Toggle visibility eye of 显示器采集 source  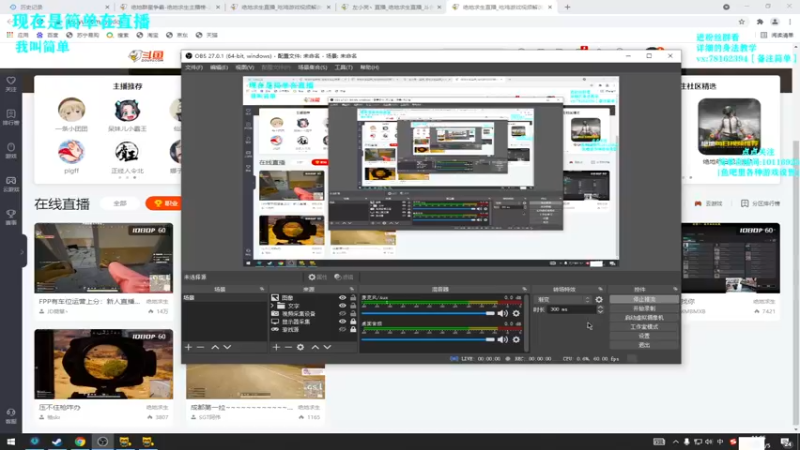[342, 321]
